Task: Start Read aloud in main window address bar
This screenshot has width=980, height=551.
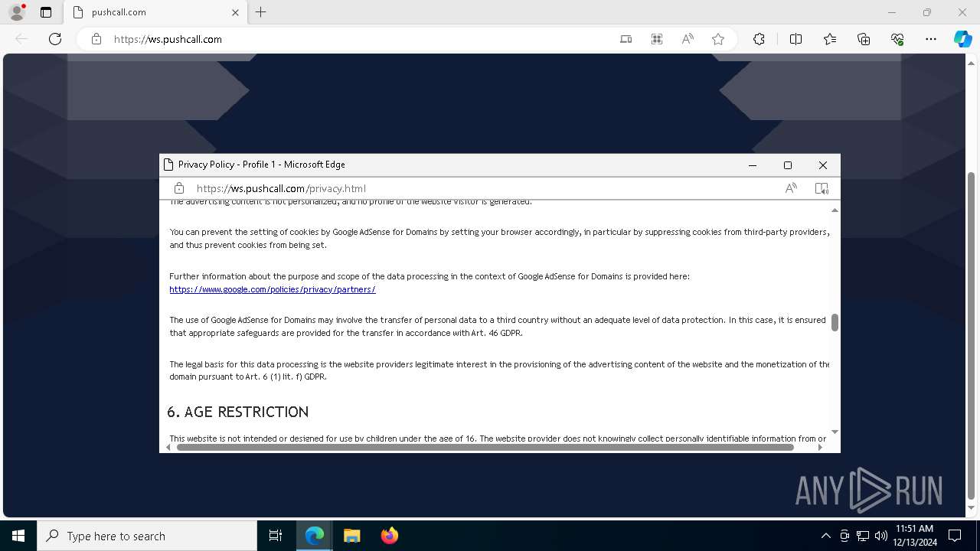Action: pyautogui.click(x=688, y=39)
